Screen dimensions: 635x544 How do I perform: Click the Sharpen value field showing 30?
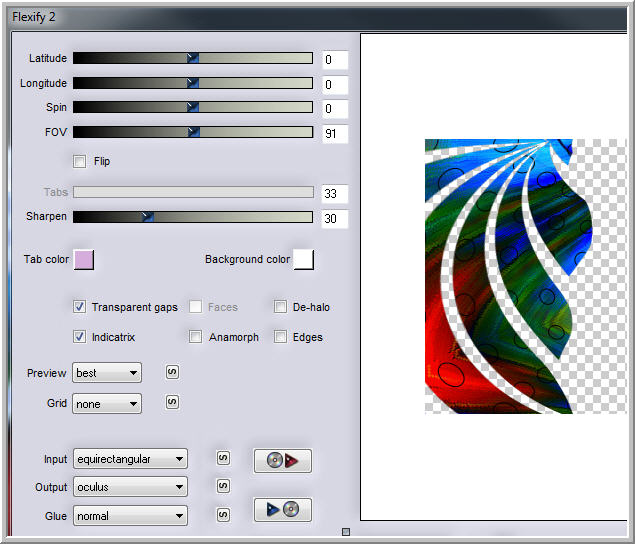[x=335, y=219]
